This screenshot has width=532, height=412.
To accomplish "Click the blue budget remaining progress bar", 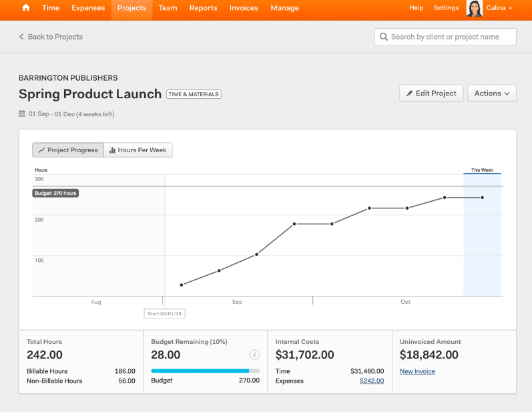I will click(x=200, y=371).
